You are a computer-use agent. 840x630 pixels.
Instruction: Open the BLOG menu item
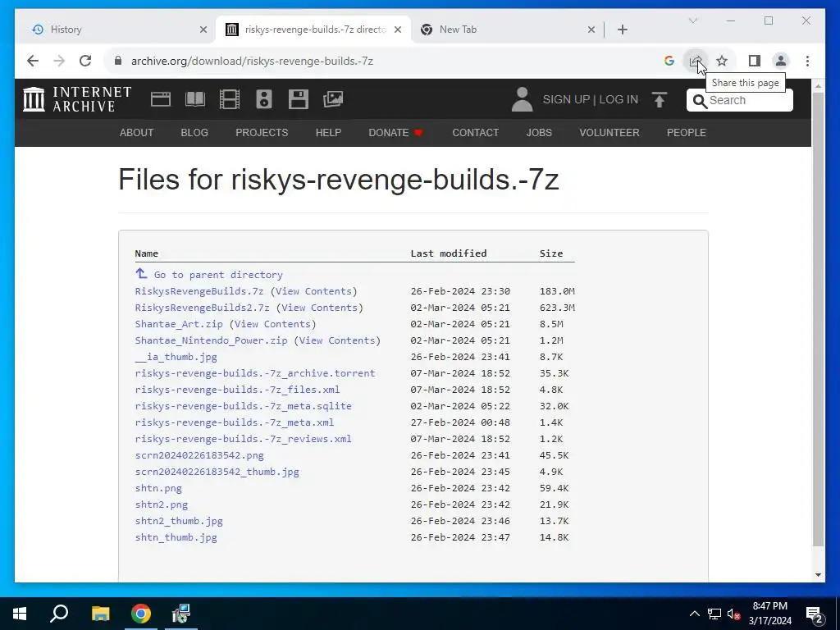(194, 132)
